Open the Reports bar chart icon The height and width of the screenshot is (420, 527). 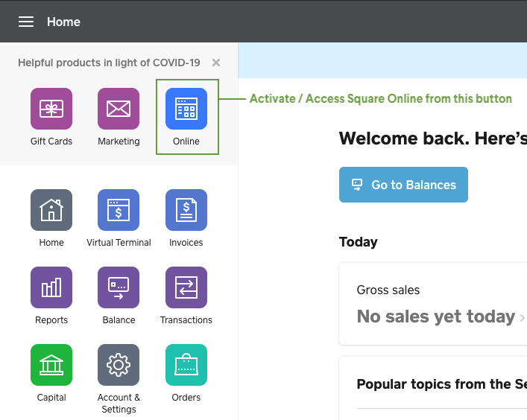pos(51,287)
